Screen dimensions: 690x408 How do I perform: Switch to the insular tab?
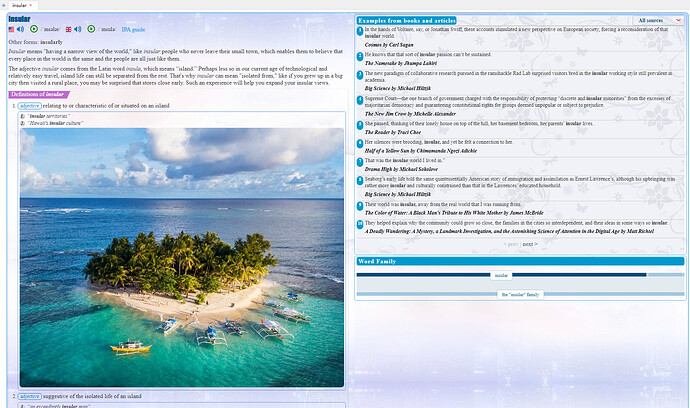coord(19,5)
